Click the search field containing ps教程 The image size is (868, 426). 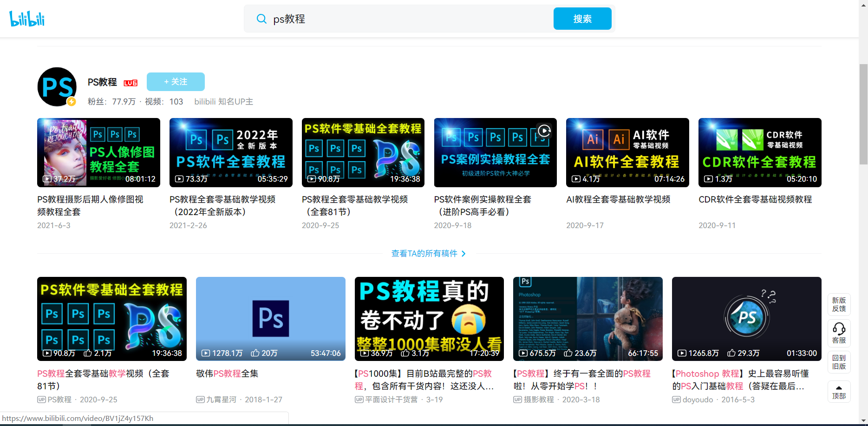point(409,19)
